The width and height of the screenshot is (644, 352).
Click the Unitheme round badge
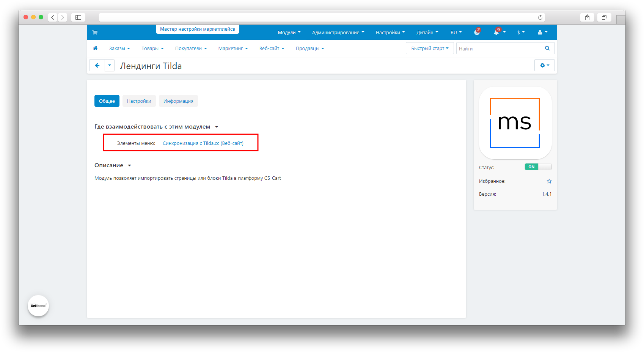pos(38,306)
